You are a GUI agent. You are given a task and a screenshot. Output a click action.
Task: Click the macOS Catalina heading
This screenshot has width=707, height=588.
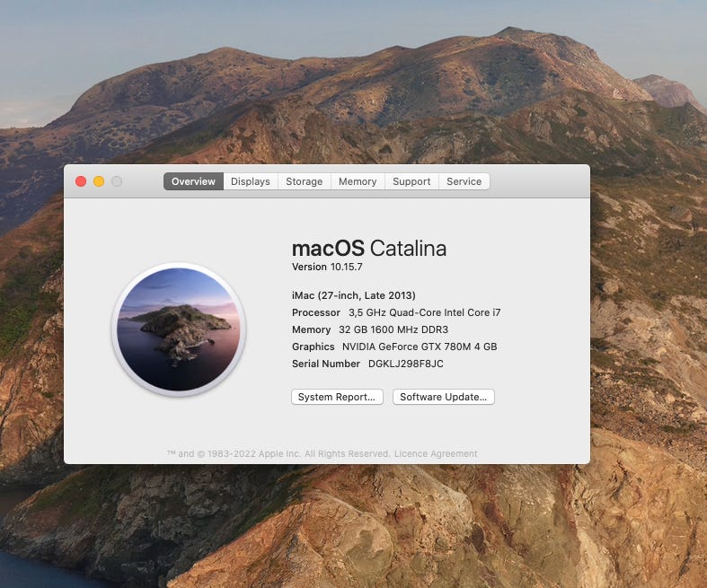click(369, 249)
